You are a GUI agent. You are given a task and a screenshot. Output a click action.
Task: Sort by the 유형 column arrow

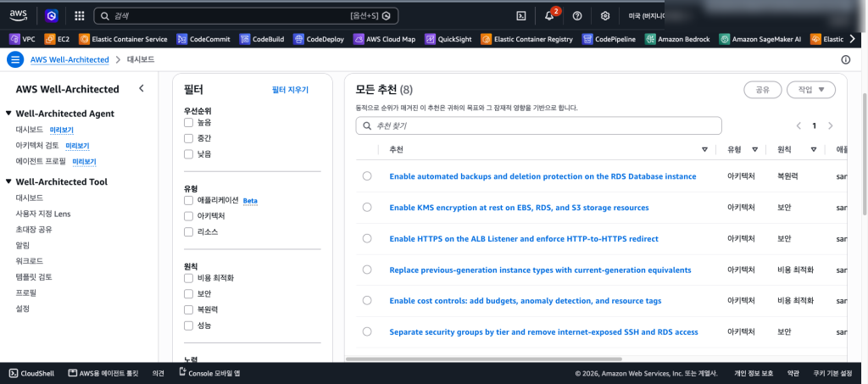755,150
